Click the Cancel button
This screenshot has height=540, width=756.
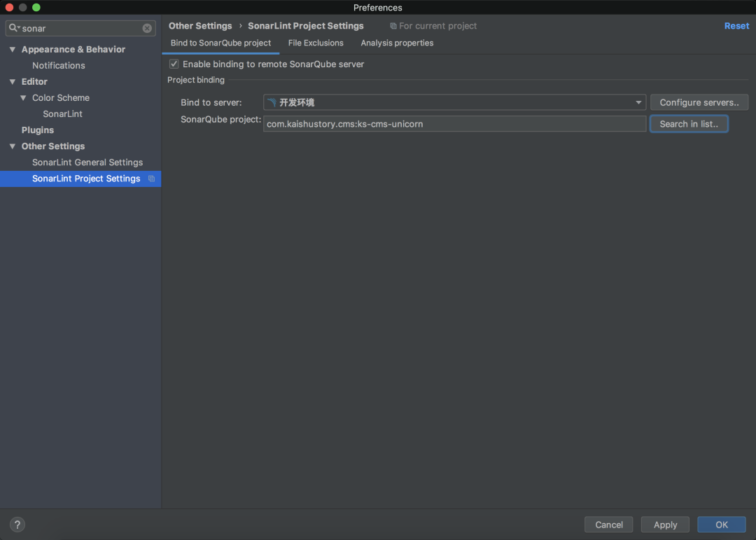608,525
